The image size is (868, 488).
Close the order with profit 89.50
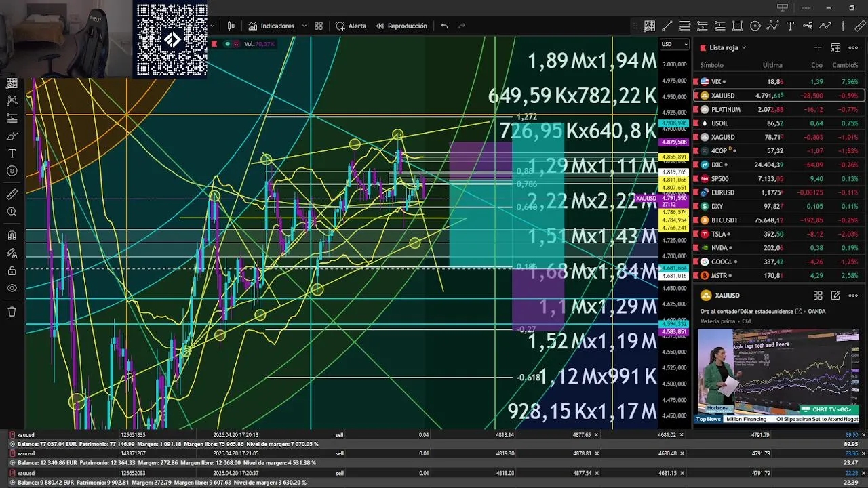863,435
